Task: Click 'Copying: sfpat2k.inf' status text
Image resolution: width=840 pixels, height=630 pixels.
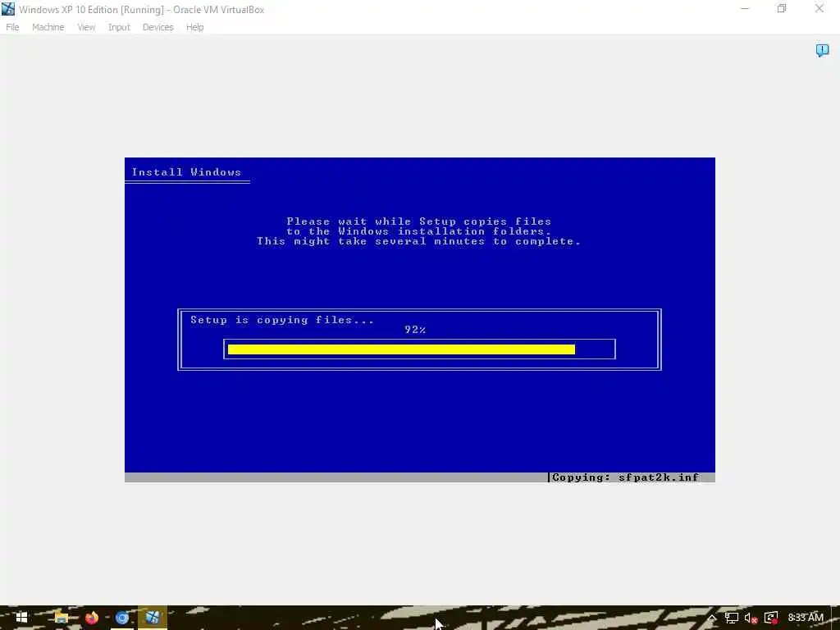Action: 625,477
